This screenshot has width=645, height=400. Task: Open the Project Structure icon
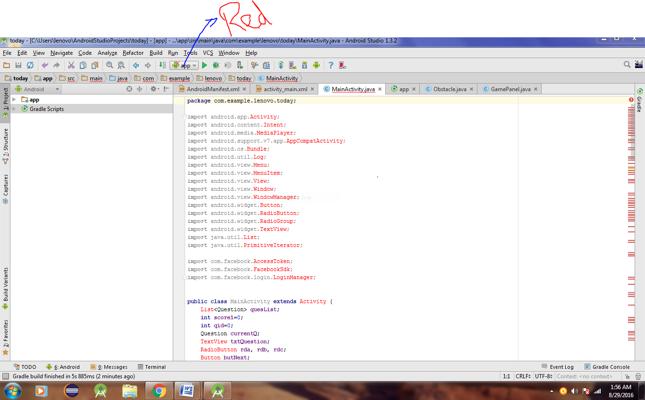[267, 65]
